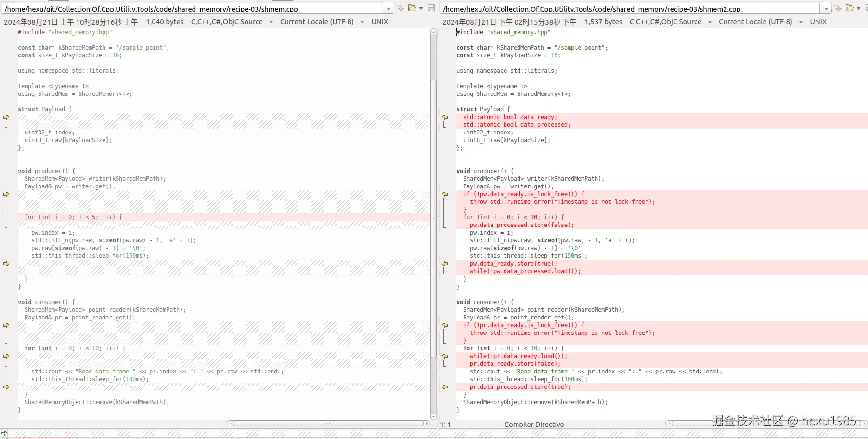Click '#include "shared_memory.hpp"' in the left pane
Viewport: 868px width, 439px height.
65,32
